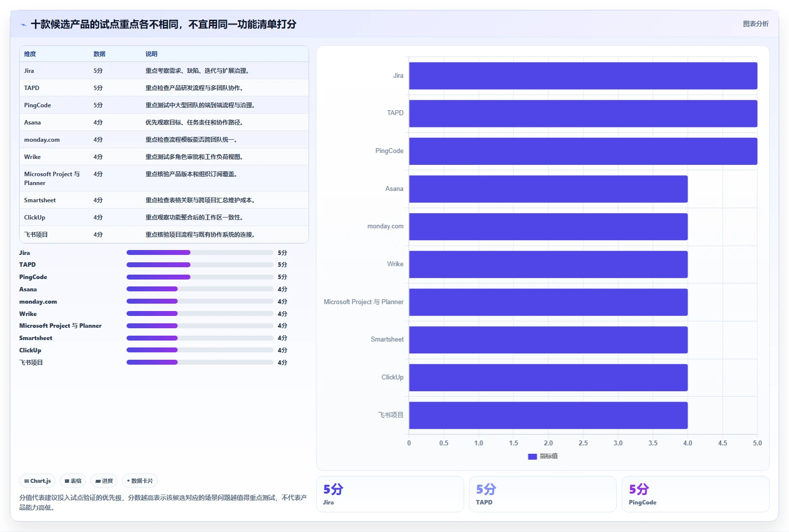Image resolution: width=789 pixels, height=532 pixels.
Task: Click the 数据 column header
Action: click(x=99, y=54)
